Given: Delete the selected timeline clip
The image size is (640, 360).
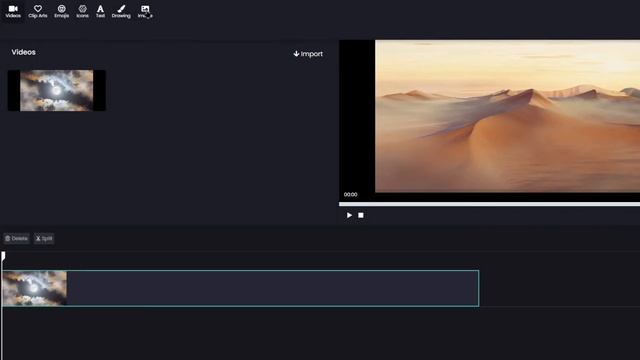Looking at the screenshot, I should 16,238.
